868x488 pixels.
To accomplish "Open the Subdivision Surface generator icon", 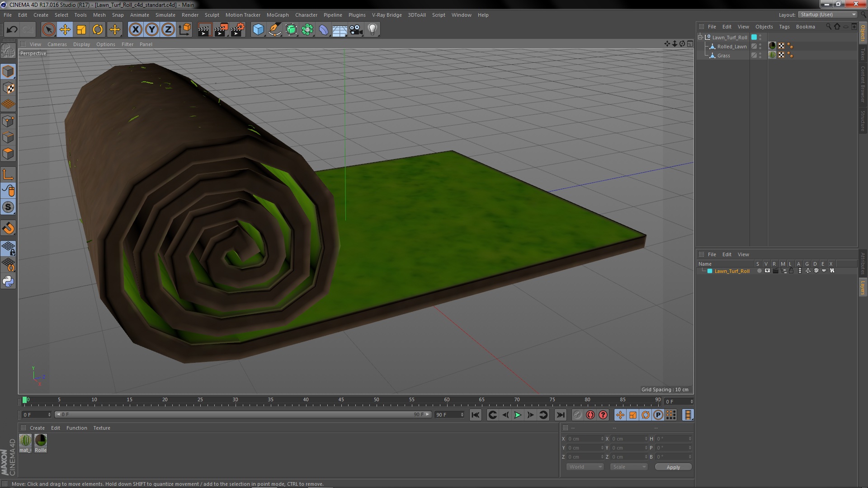I will click(x=291, y=30).
